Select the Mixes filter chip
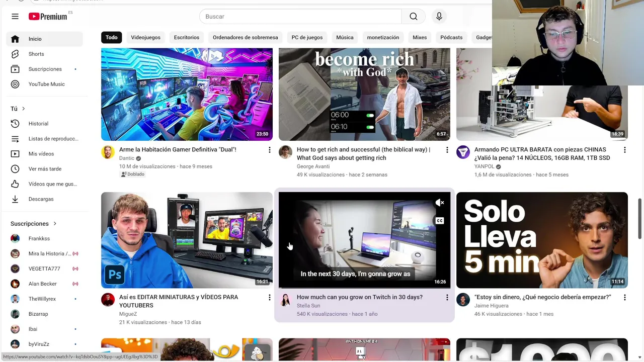Image resolution: width=644 pixels, height=362 pixels. point(420,37)
